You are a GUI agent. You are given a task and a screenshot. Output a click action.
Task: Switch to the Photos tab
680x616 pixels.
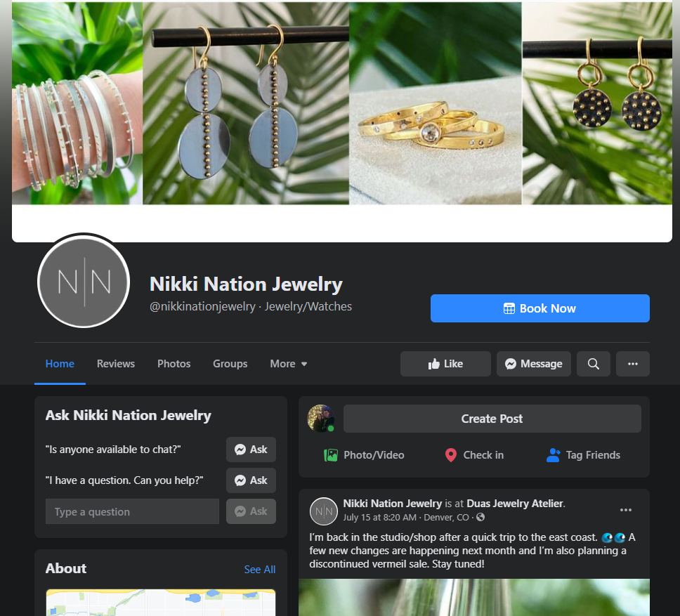(174, 364)
